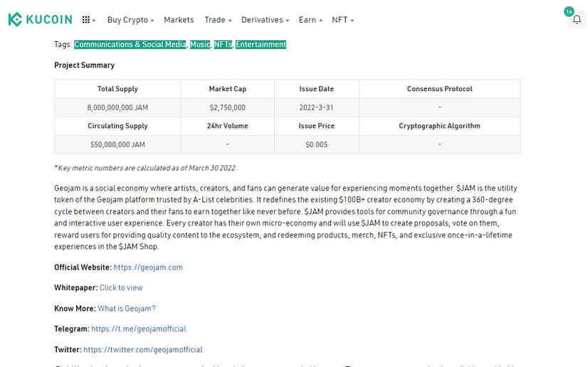Click the Market Cap header cell
Viewport: 588px width, 367px height.
click(228, 89)
